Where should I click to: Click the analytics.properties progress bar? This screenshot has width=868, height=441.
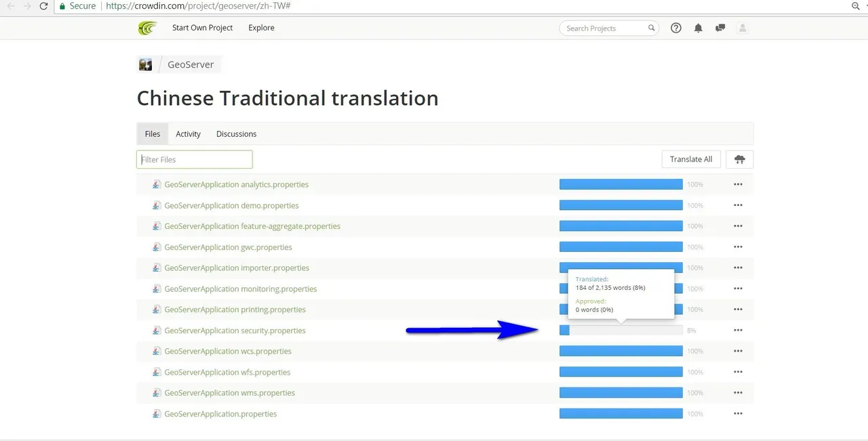(x=620, y=184)
